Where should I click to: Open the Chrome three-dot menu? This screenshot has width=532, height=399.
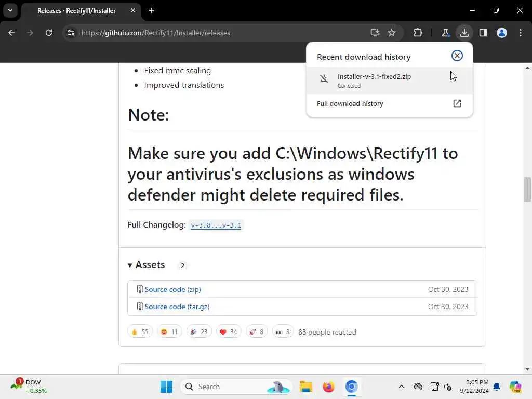pyautogui.click(x=521, y=33)
